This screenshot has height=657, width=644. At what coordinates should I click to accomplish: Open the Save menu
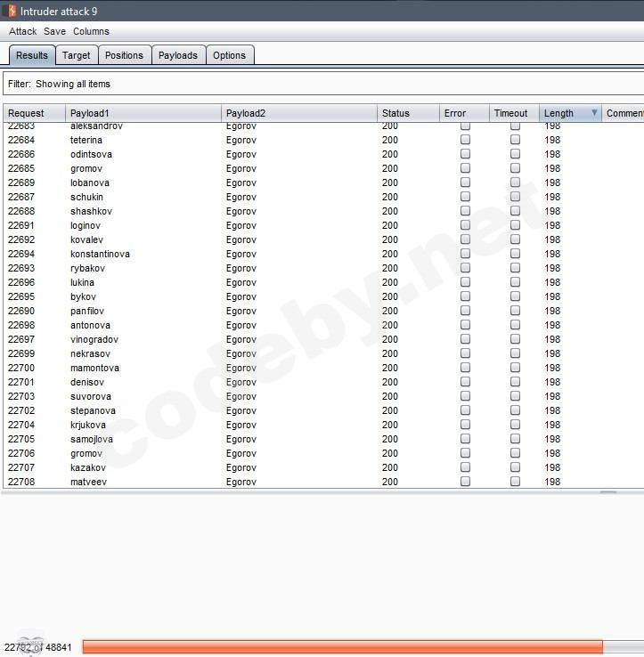click(x=54, y=31)
